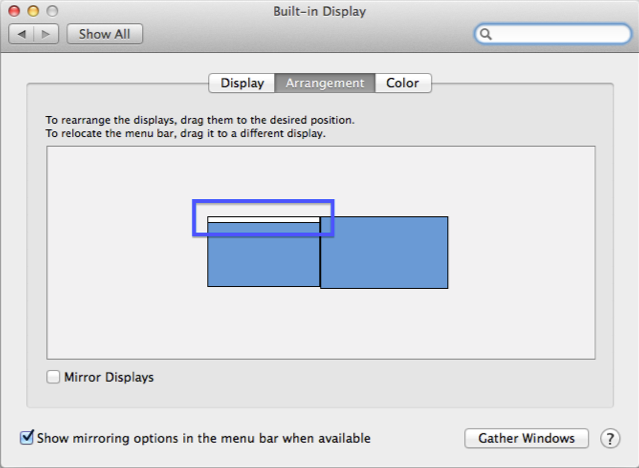Click the magnifying glass search icon
Image resolution: width=639 pixels, height=468 pixels.
tap(487, 34)
